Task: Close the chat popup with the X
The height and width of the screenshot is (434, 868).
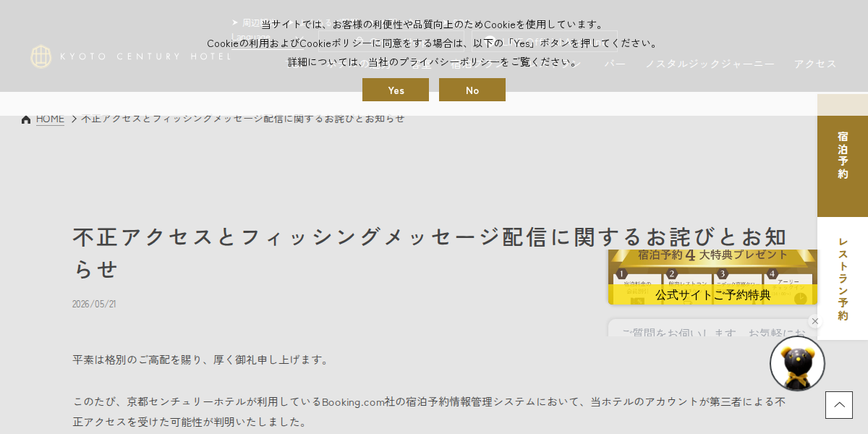Action: pyautogui.click(x=815, y=321)
